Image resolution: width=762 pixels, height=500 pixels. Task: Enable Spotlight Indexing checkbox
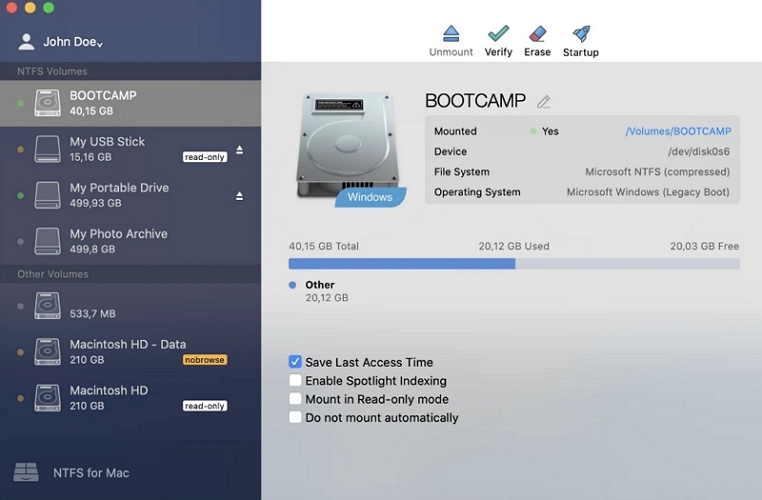tap(295, 380)
